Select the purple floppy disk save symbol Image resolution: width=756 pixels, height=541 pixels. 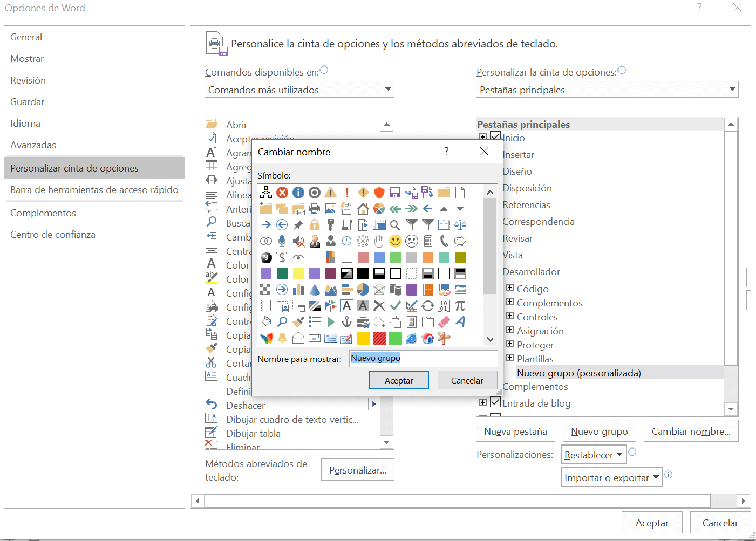click(x=396, y=193)
